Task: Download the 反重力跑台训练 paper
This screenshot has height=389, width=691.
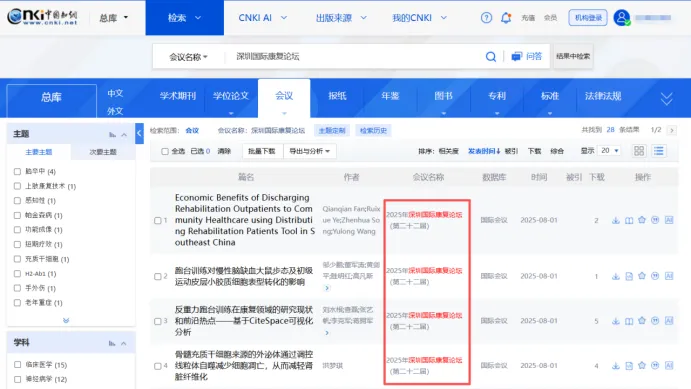Action: point(616,321)
